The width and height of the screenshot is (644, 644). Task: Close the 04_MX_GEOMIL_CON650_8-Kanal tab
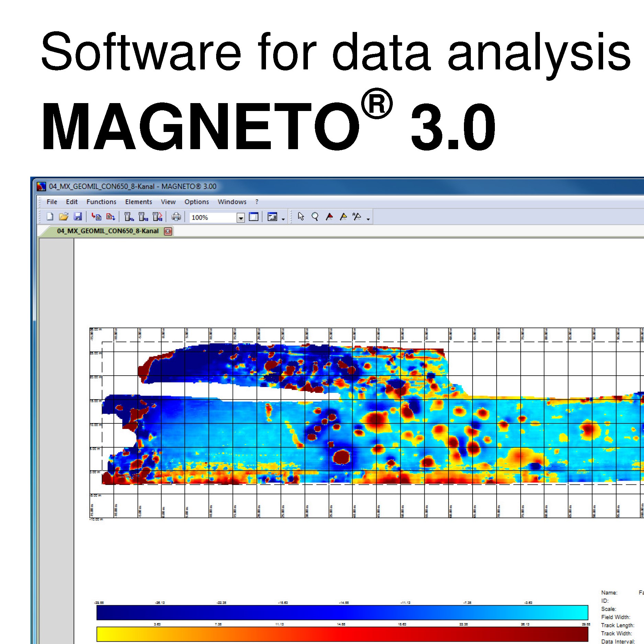pyautogui.click(x=168, y=231)
